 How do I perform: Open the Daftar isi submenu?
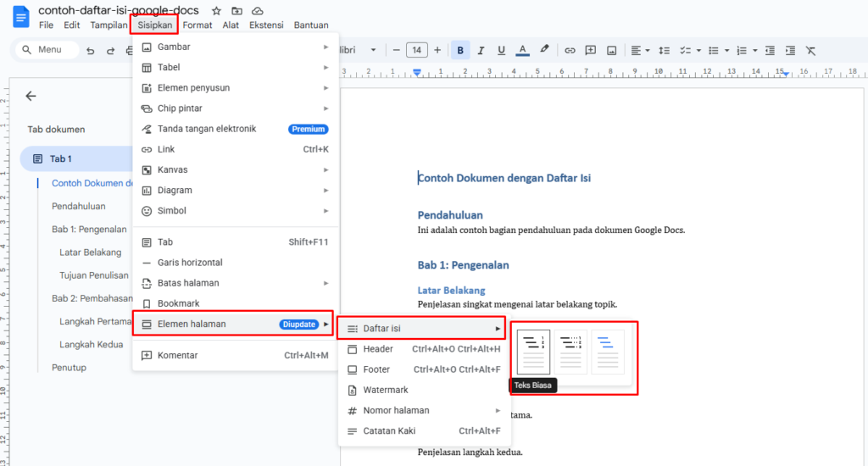coord(422,329)
